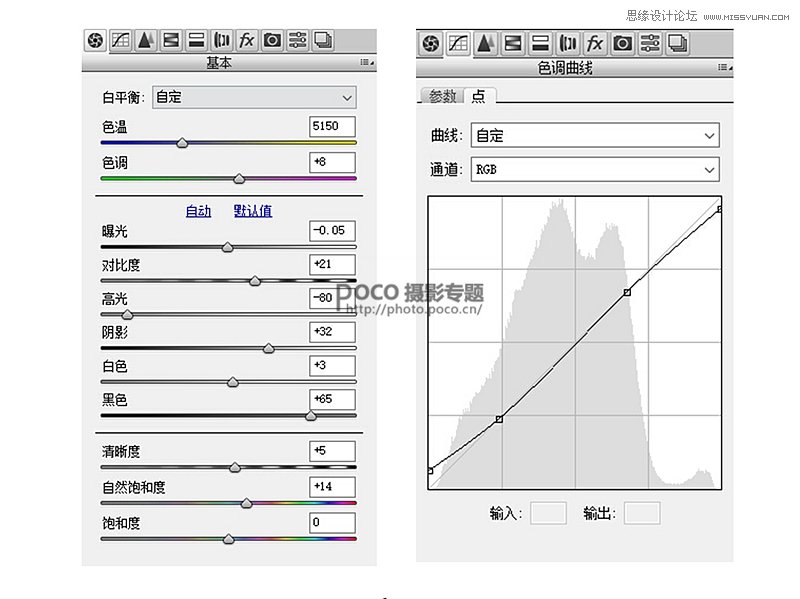Click the 输入 curve input field
800x599 pixels.
[548, 513]
